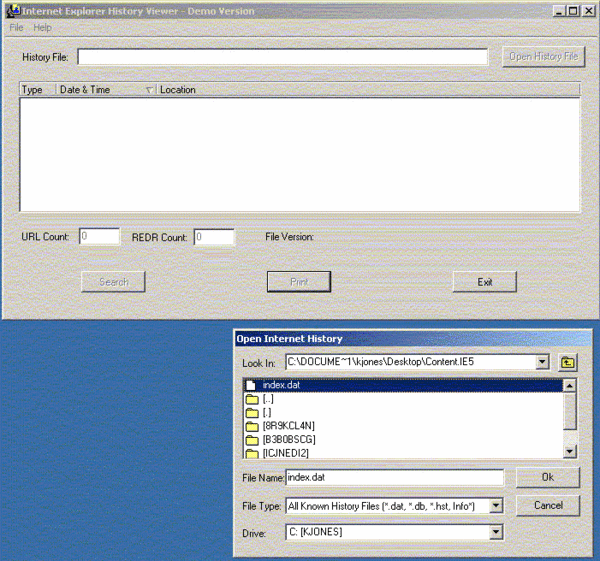Expand the Drive selection dropdown
The width and height of the screenshot is (600, 561).
(495, 533)
